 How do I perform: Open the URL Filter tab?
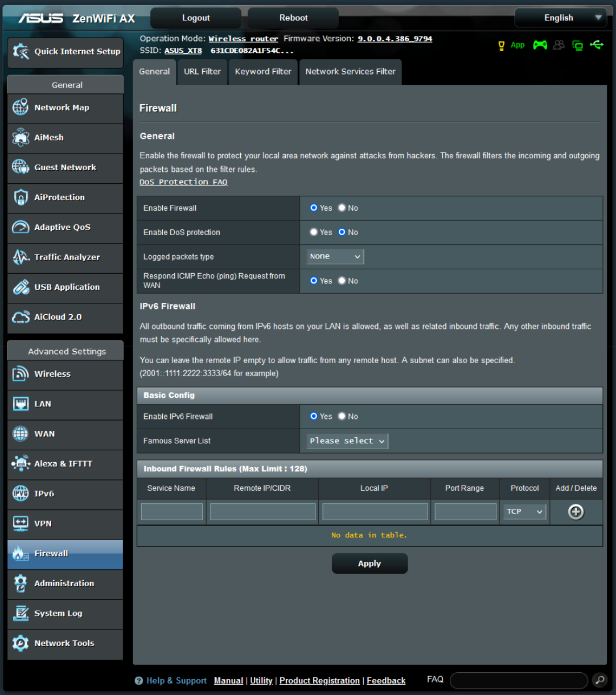pos(202,72)
